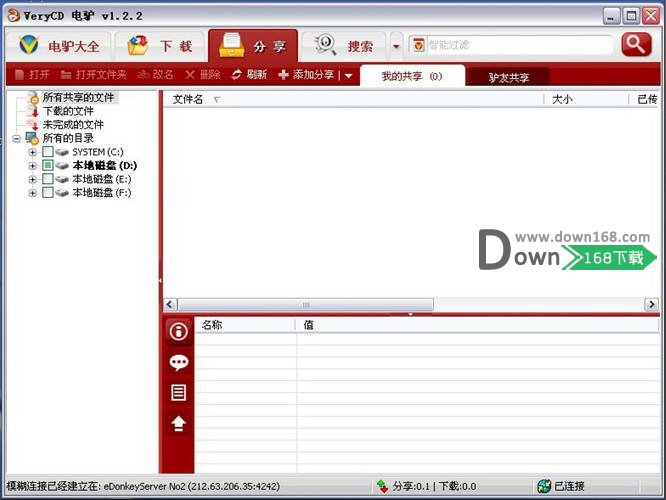Expand the 本地磁盘 (E:) drive node
This screenshot has width=666, height=500.
click(x=32, y=179)
